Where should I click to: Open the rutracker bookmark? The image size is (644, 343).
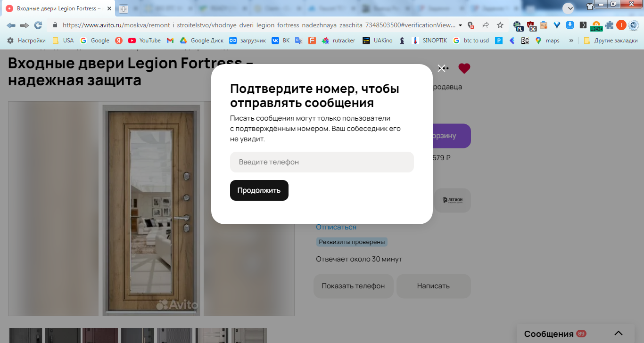point(339,41)
